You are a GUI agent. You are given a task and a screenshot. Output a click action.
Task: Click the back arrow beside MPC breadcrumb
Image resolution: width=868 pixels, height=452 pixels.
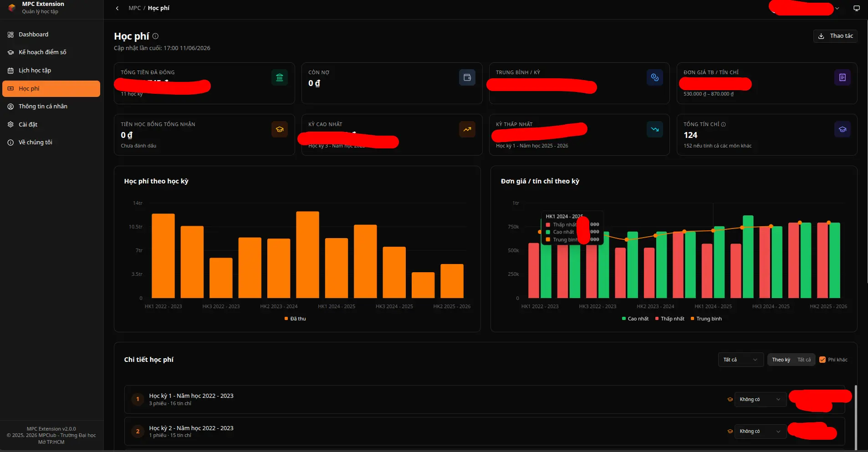[x=117, y=8]
